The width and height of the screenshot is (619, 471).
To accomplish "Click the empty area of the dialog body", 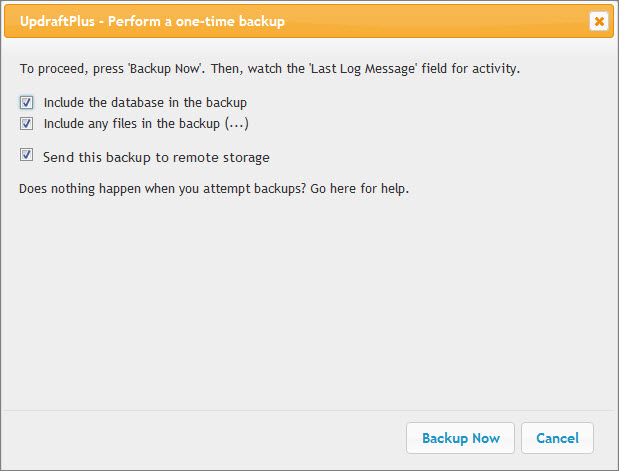I will 300,300.
